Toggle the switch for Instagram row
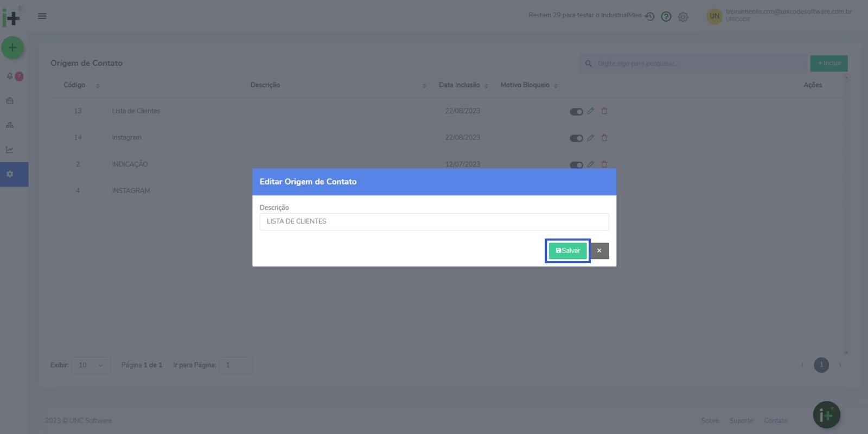The width and height of the screenshot is (868, 434). (576, 138)
